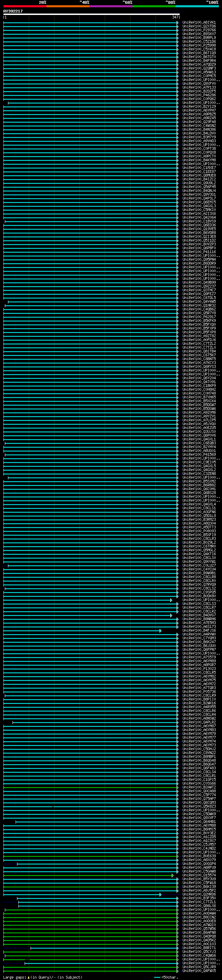The width and height of the screenshot is (222, 980).
Task: Select the UniRef100_A7E5M3 label
Action: 199,623
